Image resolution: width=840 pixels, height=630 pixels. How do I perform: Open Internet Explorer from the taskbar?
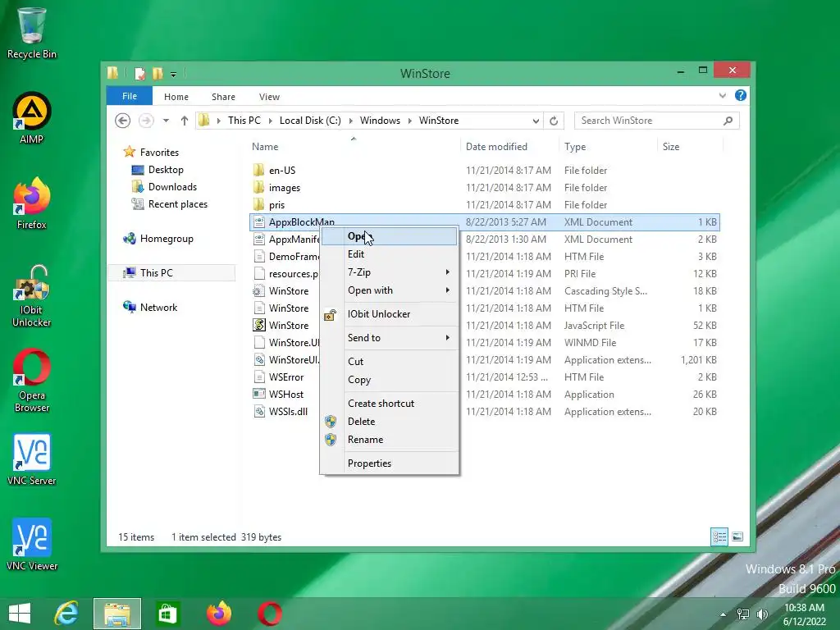click(x=66, y=614)
